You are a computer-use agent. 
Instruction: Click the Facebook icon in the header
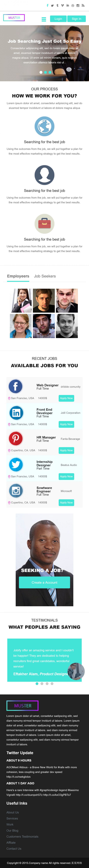click(x=47, y=5)
